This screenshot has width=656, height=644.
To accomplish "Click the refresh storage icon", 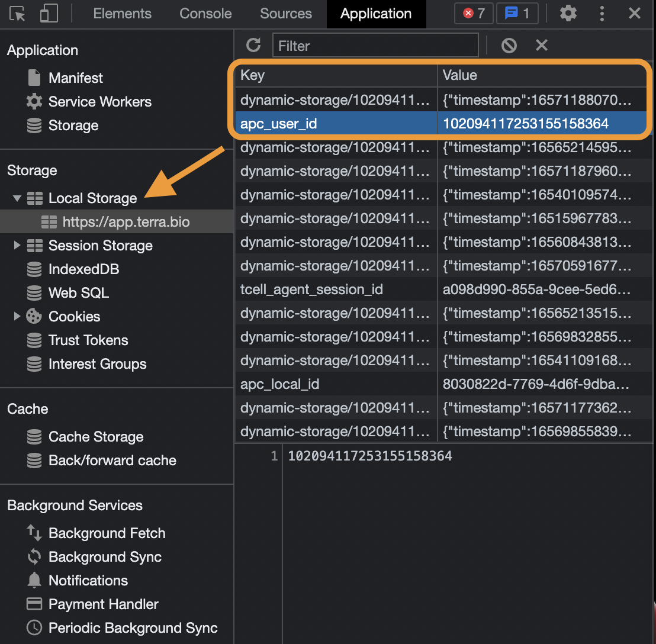I will tap(253, 45).
